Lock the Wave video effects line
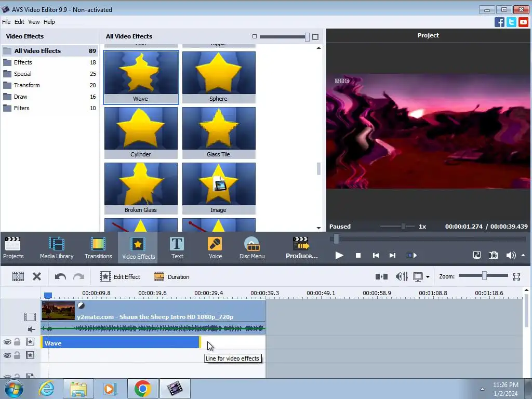 pos(17,342)
